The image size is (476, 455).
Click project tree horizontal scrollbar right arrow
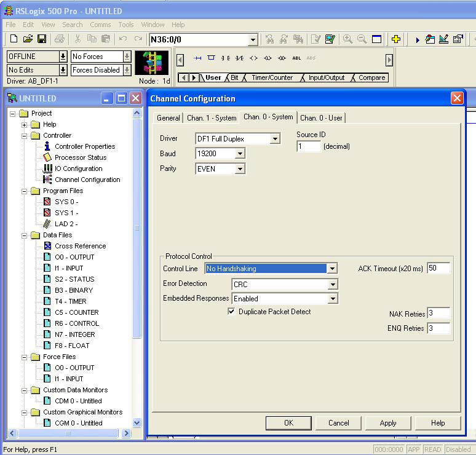tap(126, 433)
